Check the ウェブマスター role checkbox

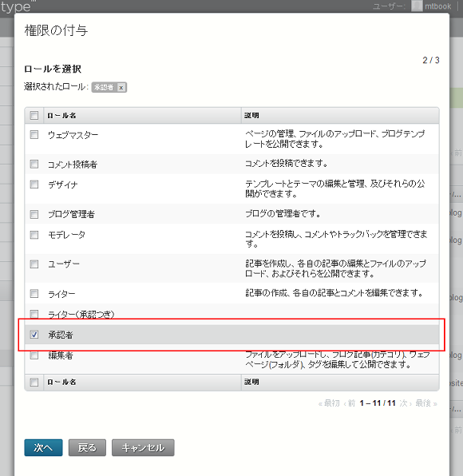point(34,134)
